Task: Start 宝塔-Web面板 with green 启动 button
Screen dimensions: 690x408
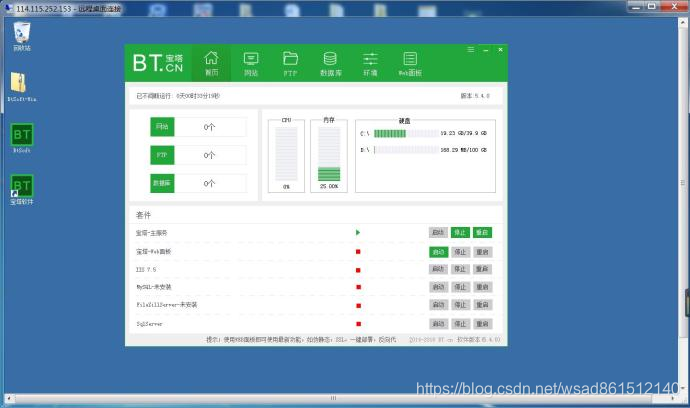Action: tap(438, 252)
